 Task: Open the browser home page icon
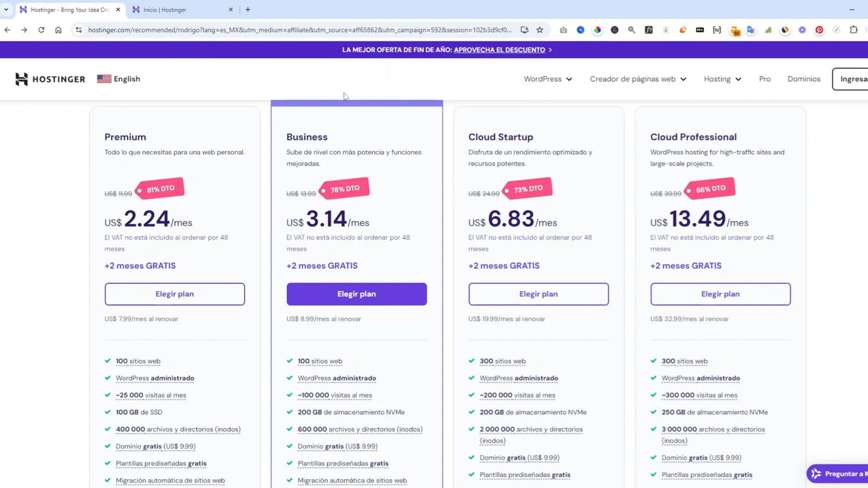pos(59,30)
